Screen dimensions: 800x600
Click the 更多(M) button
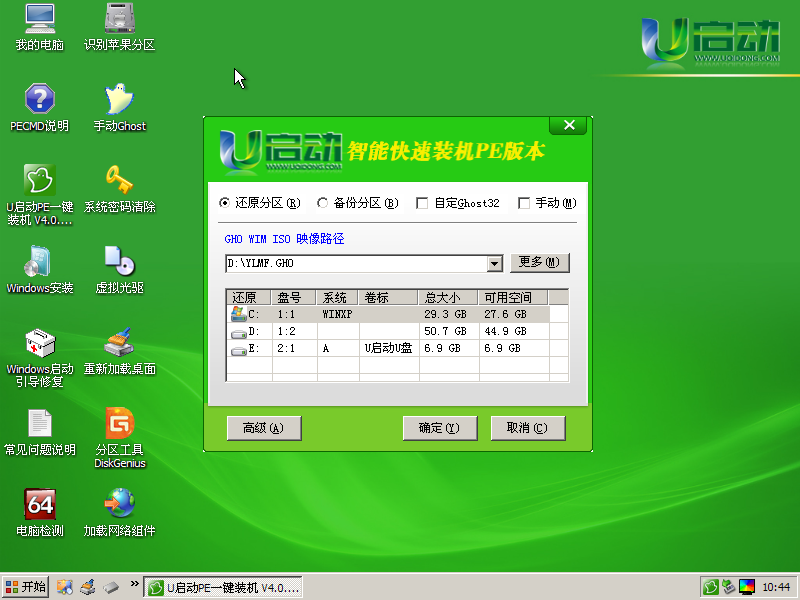point(539,262)
